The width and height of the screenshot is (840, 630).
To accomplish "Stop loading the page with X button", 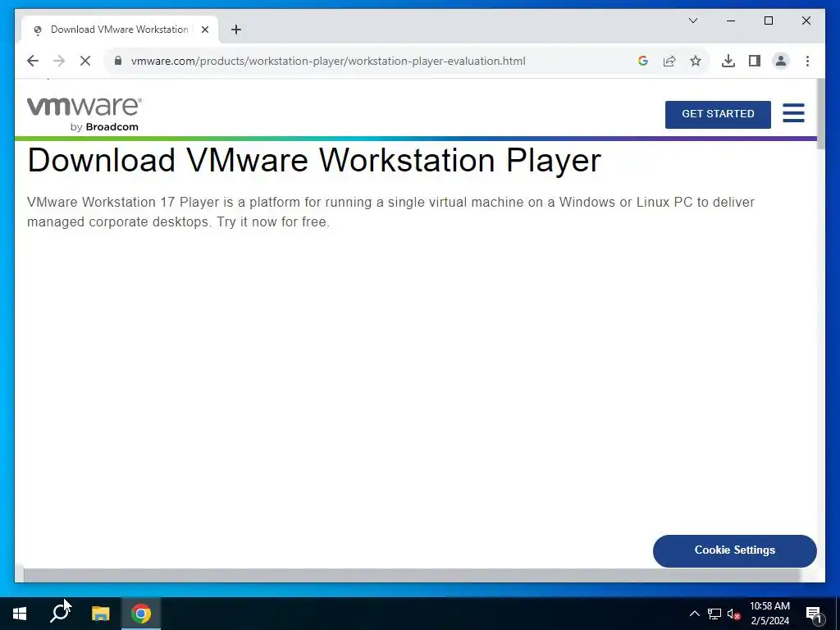I will (85, 61).
